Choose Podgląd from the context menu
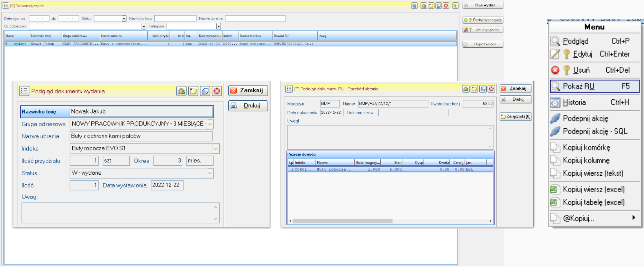The height and width of the screenshot is (267, 644). (x=595, y=41)
